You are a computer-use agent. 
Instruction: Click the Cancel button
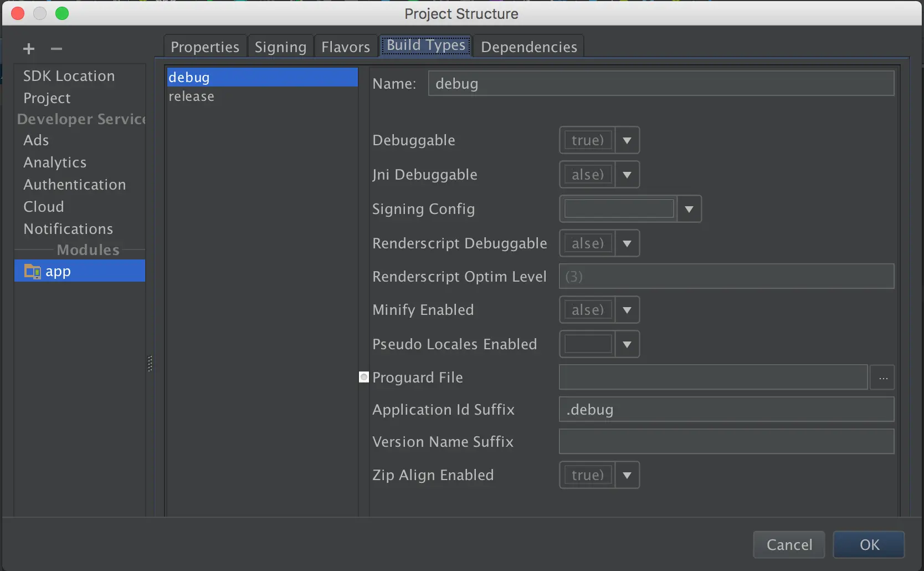(789, 544)
